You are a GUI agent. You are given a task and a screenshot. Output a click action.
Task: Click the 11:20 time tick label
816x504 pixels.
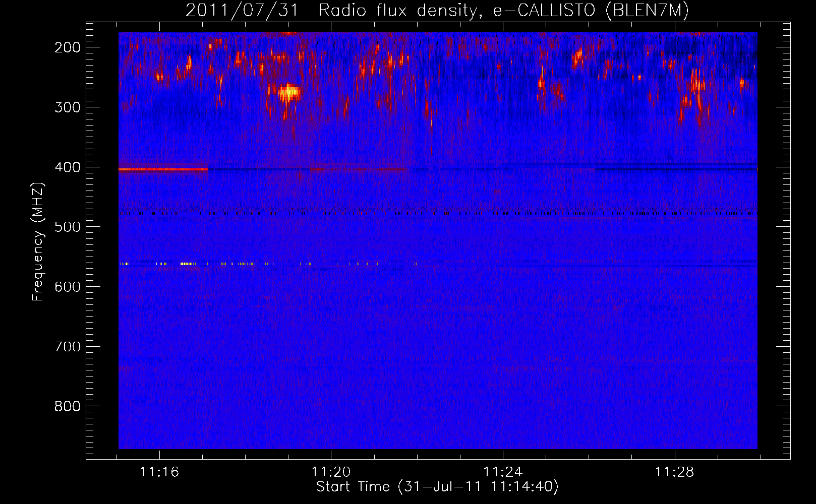tap(331, 472)
